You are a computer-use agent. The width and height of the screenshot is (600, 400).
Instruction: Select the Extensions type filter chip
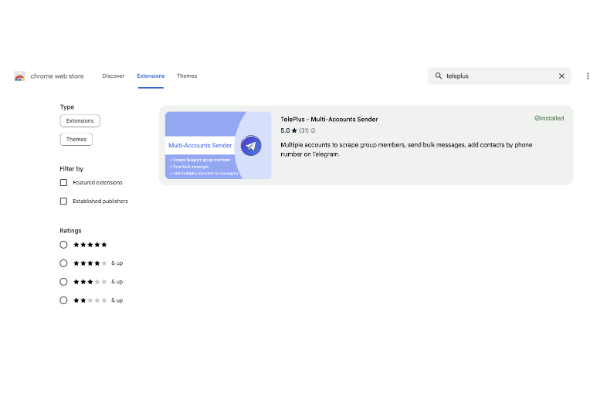click(80, 121)
